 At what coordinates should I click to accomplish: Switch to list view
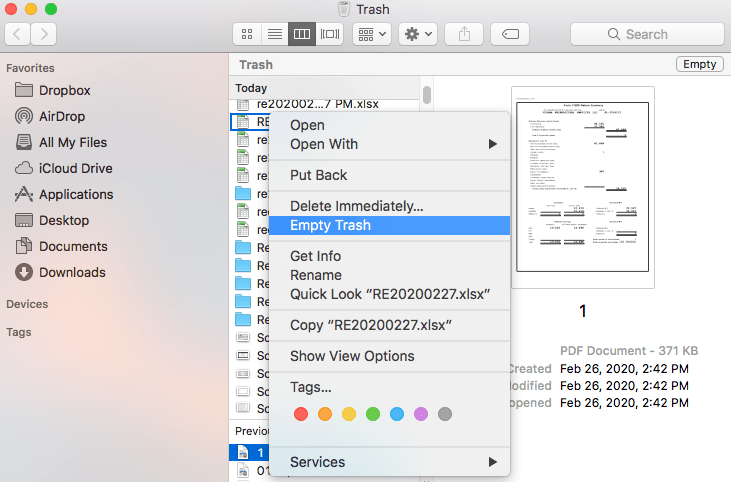(275, 34)
